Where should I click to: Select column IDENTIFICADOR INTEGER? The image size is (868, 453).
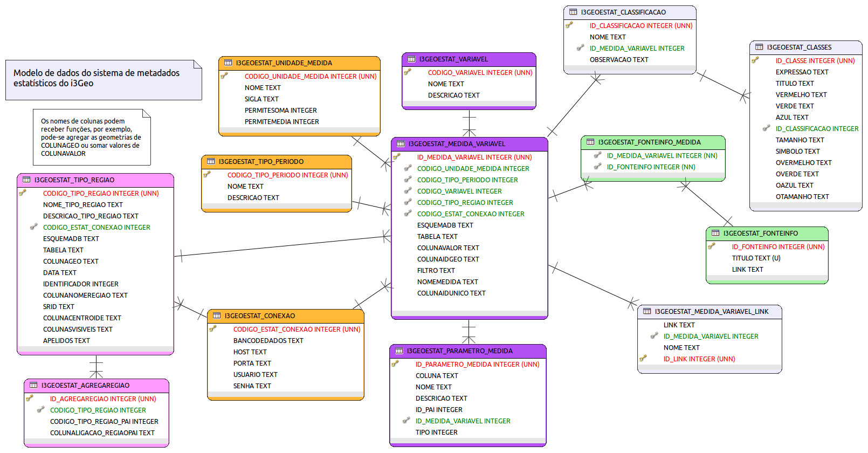coord(80,284)
